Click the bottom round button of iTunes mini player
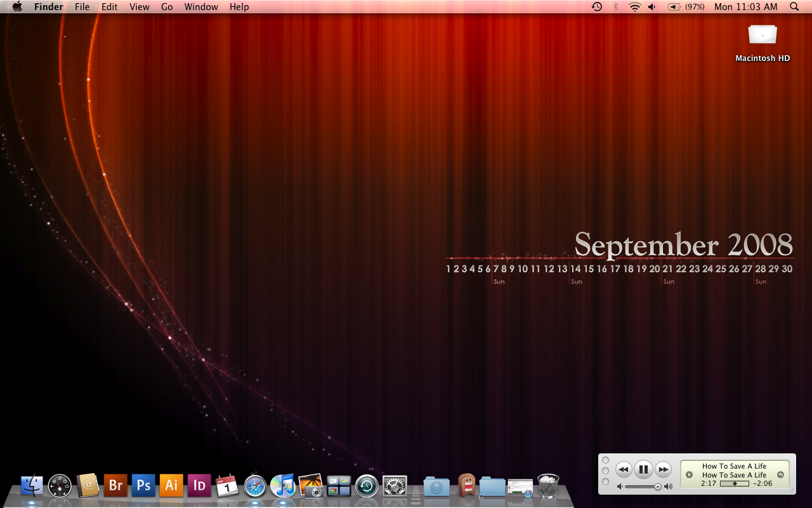 point(605,482)
